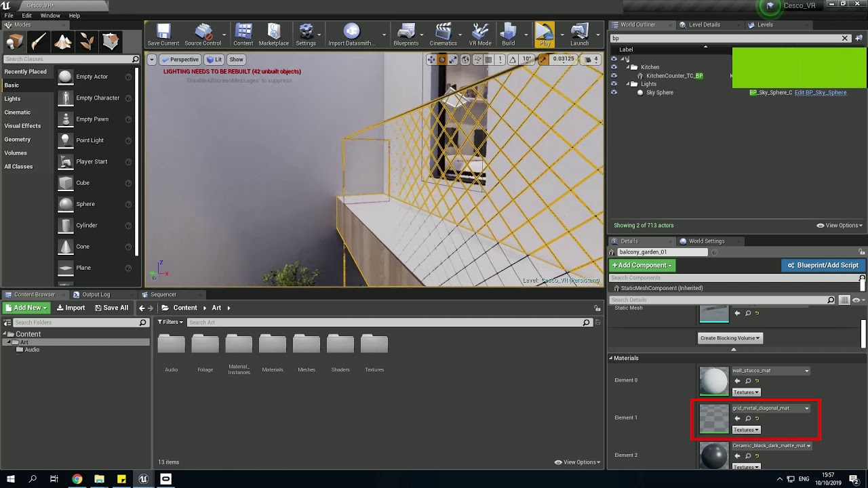Click the Import button in Content Browser
This screenshot has width=868, height=488.
(71, 308)
